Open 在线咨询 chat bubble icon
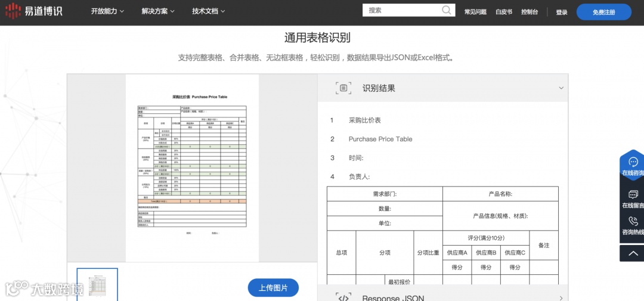This screenshot has width=644, height=301. click(x=633, y=162)
